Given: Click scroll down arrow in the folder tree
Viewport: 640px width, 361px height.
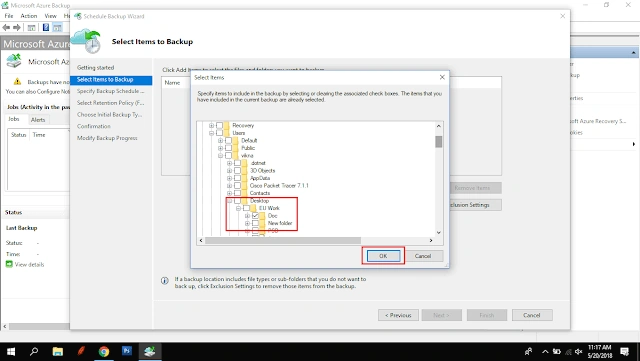Looking at the screenshot, I should coord(439,232).
